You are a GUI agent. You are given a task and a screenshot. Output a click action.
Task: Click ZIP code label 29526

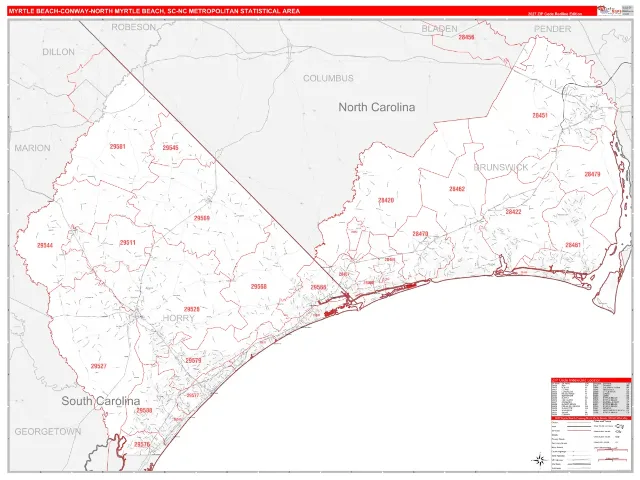[192, 309]
